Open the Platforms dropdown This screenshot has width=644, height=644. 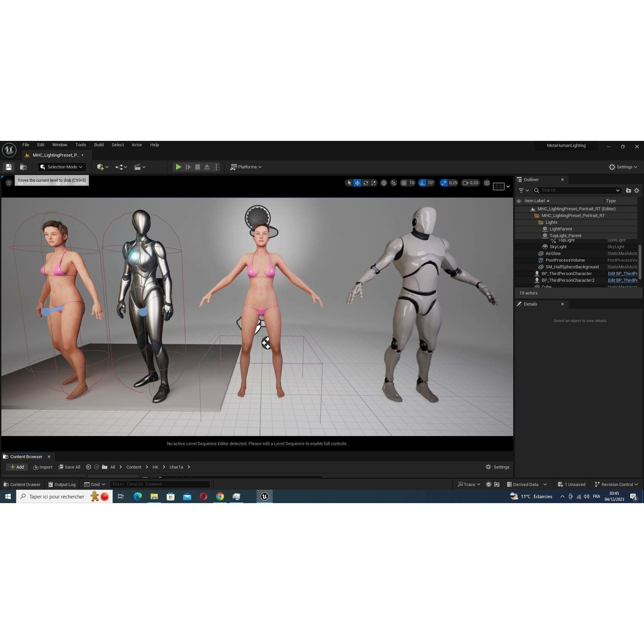coord(246,167)
